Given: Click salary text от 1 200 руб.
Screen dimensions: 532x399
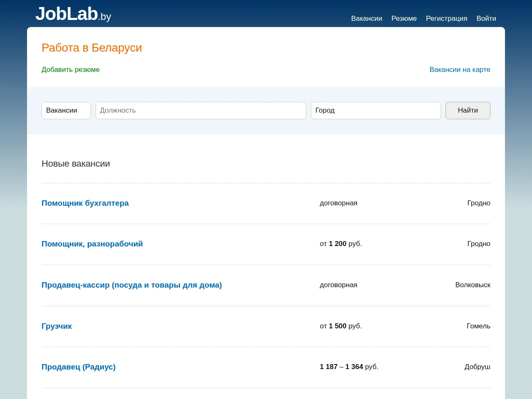Looking at the screenshot, I should tap(341, 244).
